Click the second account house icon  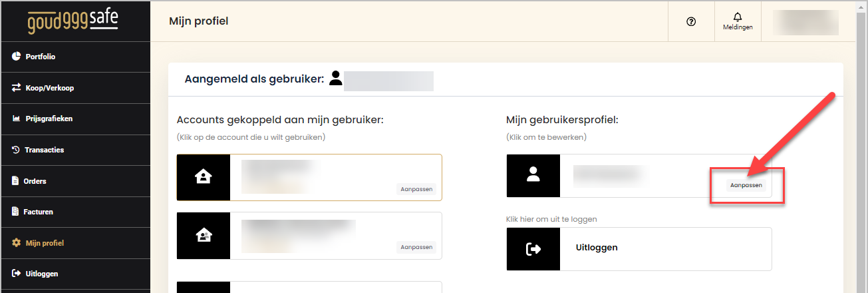[x=203, y=235]
